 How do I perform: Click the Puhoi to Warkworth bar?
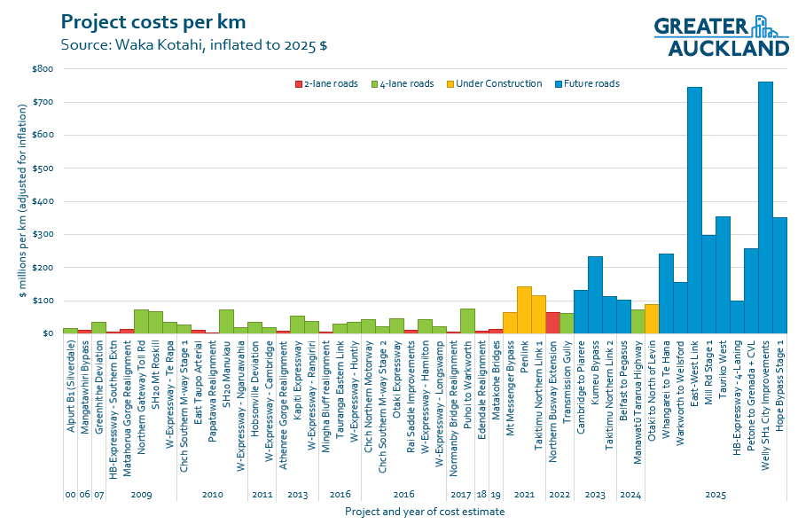tap(467, 321)
